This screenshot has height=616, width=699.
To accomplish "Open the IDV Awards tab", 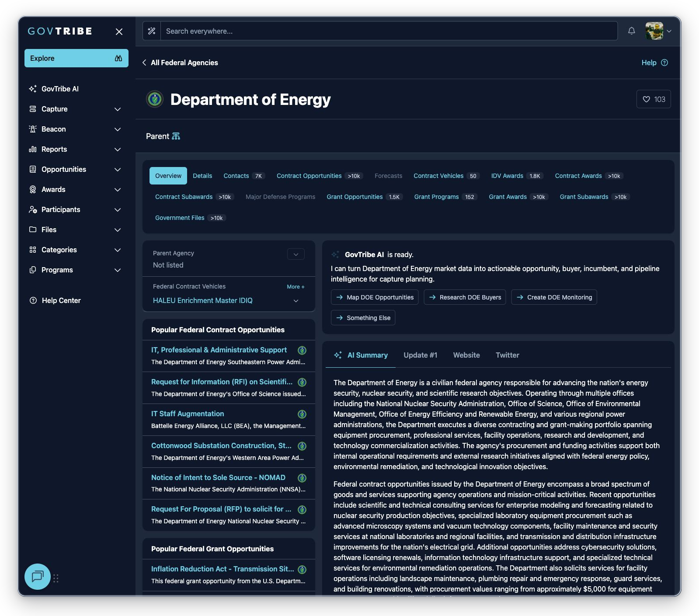I will pos(517,176).
